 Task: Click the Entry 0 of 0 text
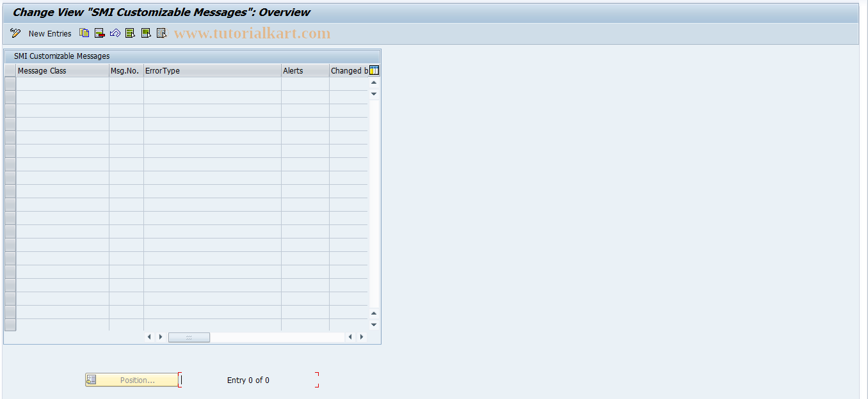248,380
